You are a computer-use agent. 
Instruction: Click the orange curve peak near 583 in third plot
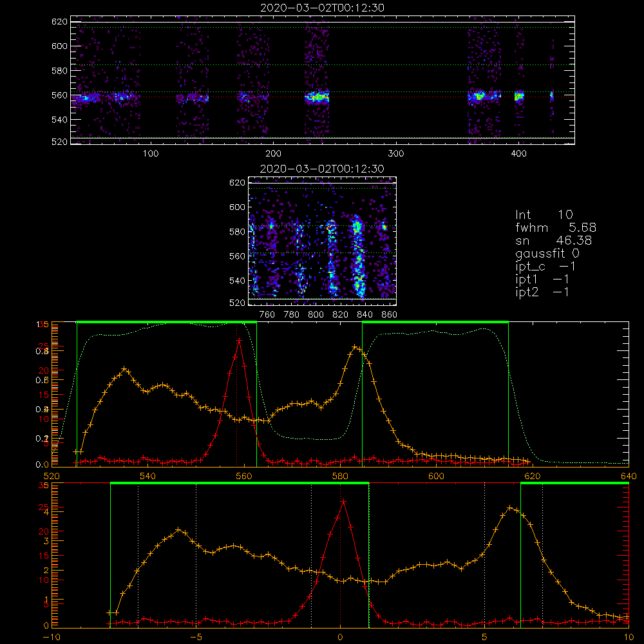coord(354,346)
